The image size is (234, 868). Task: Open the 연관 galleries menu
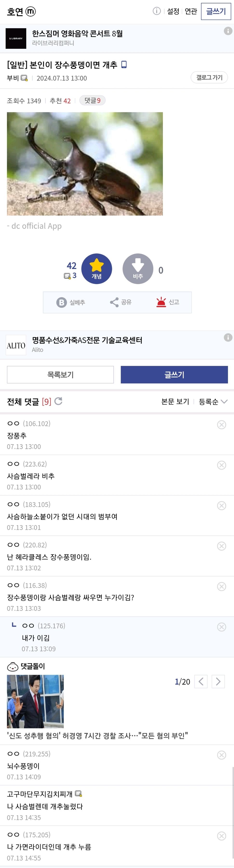coord(191,12)
